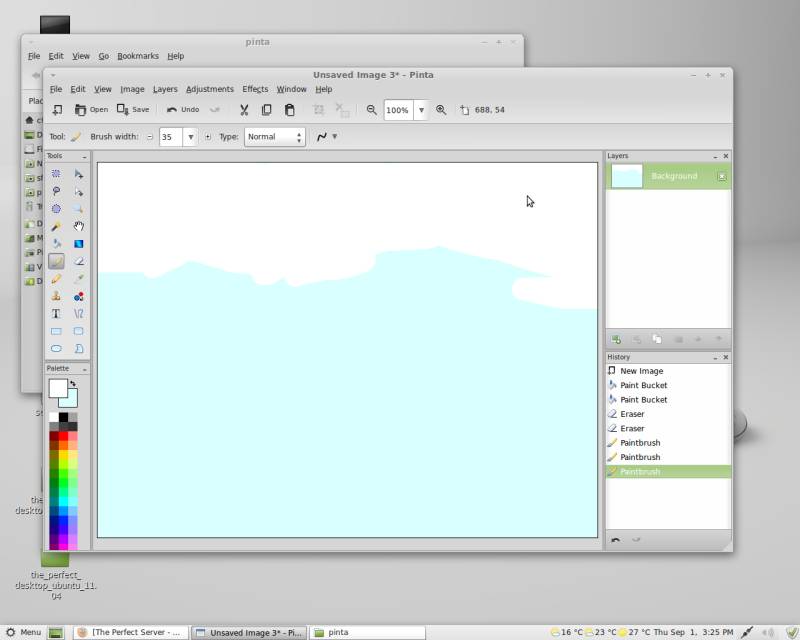
Task: Activate the Pan hand tool
Action: [78, 226]
